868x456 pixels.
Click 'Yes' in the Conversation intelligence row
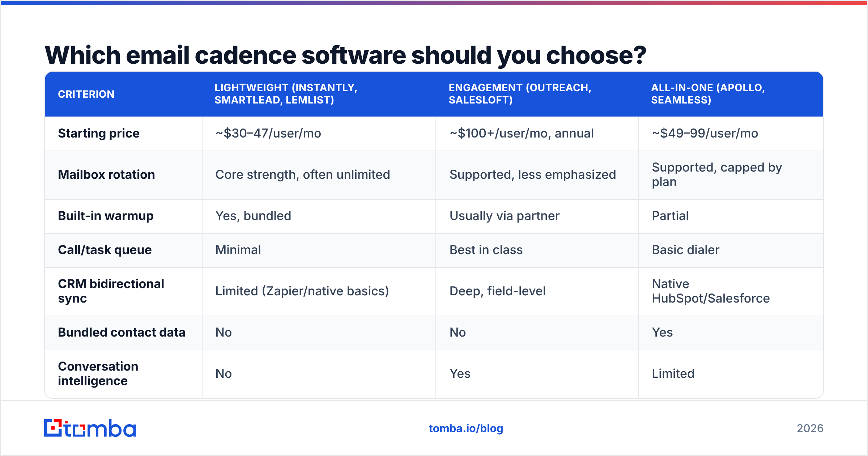pos(460,373)
